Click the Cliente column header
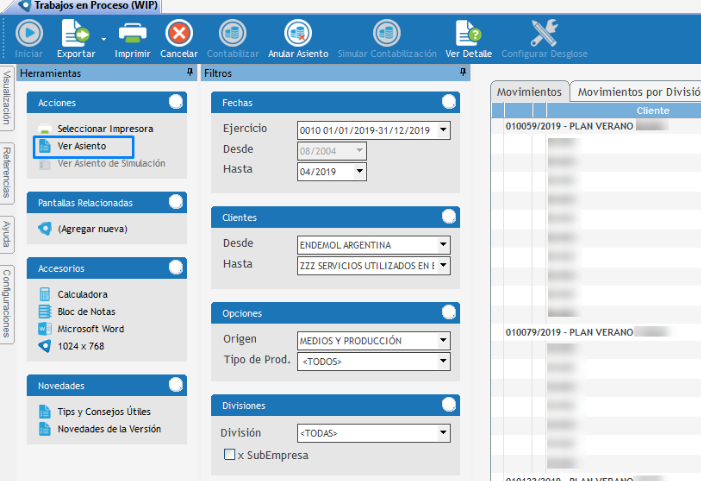 [652, 111]
